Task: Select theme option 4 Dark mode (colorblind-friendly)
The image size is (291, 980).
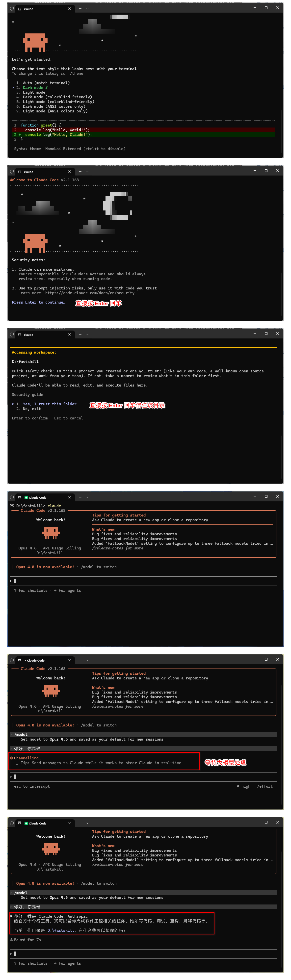Action: tap(54, 97)
